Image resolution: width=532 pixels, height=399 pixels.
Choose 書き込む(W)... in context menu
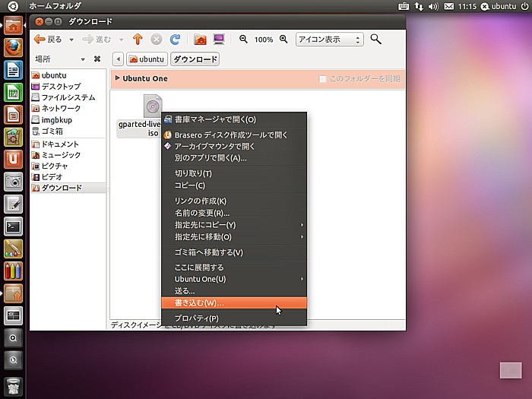pos(234,303)
